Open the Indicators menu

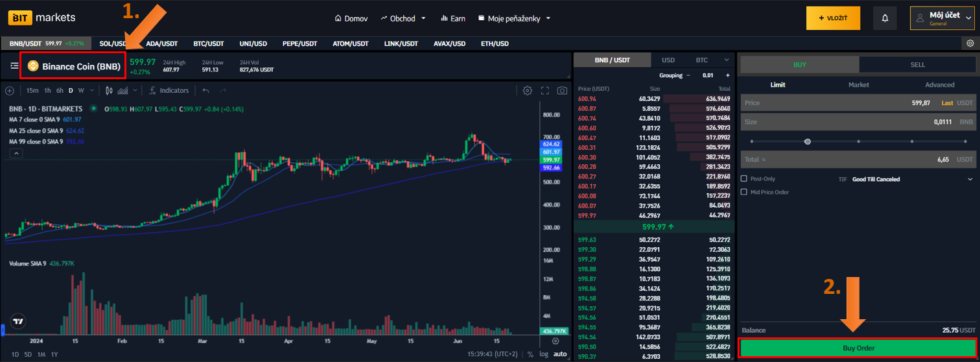point(169,91)
